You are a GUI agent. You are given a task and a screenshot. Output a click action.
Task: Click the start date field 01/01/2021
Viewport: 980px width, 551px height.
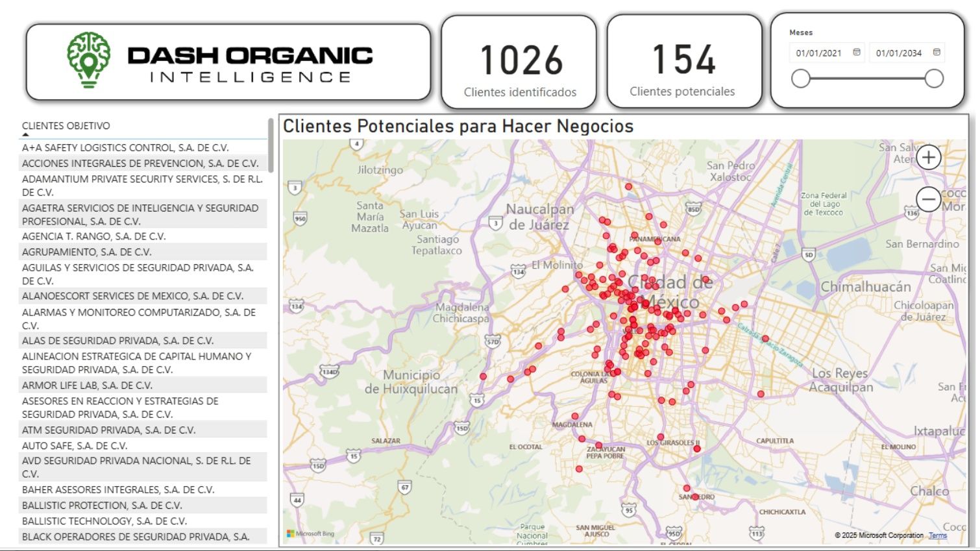(x=818, y=53)
